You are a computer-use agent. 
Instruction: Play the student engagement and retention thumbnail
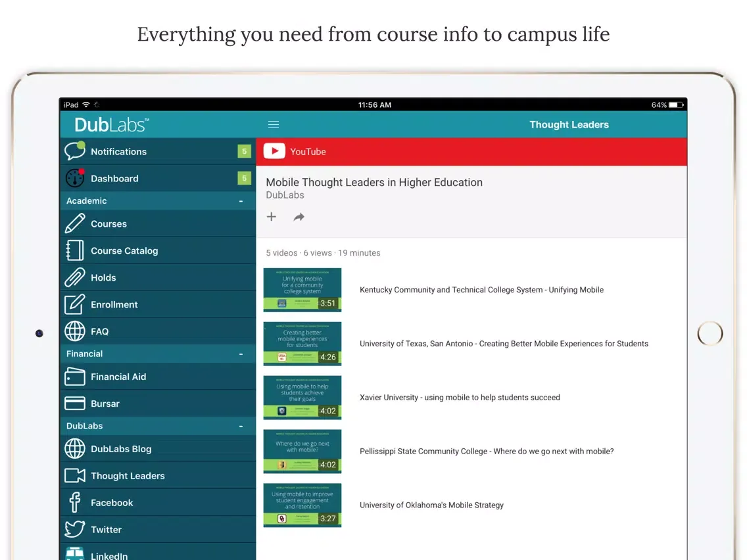coord(302,505)
